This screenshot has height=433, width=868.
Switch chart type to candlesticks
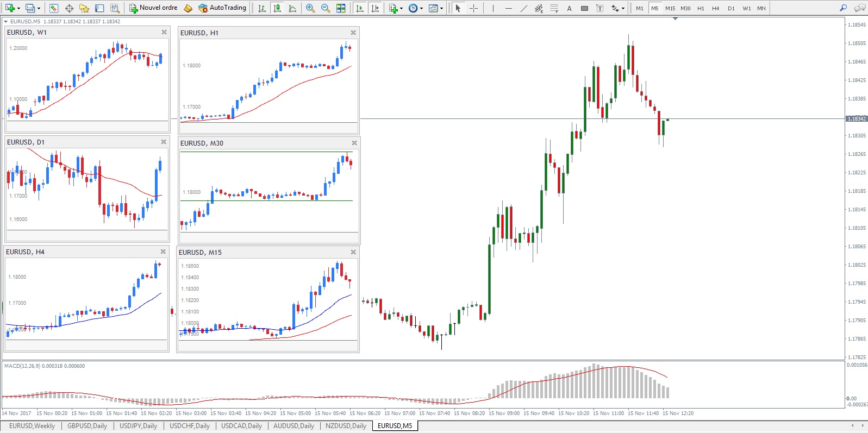[277, 8]
